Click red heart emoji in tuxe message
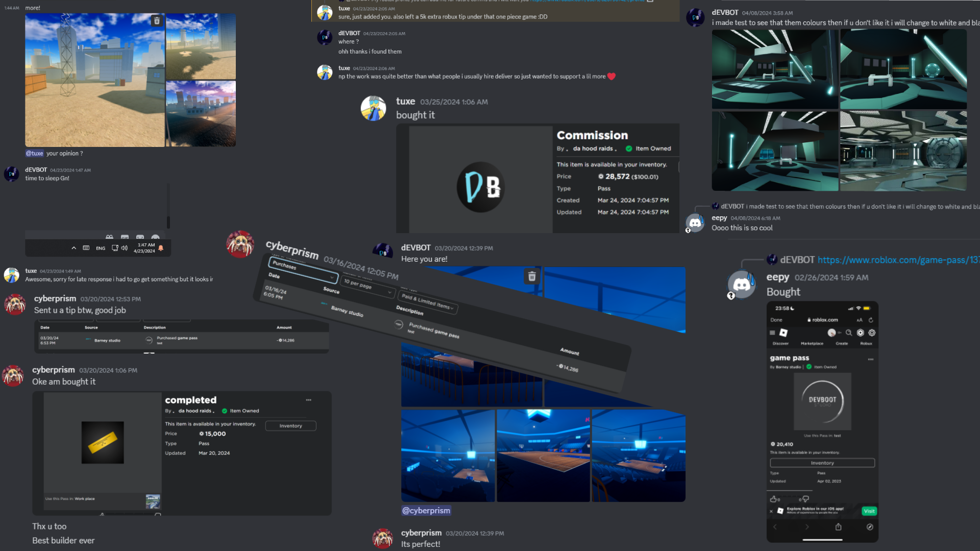The height and width of the screenshot is (551, 980). [611, 77]
